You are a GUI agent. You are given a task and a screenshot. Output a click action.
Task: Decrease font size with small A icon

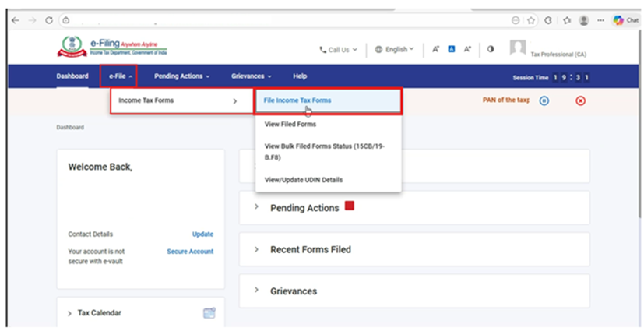(436, 49)
